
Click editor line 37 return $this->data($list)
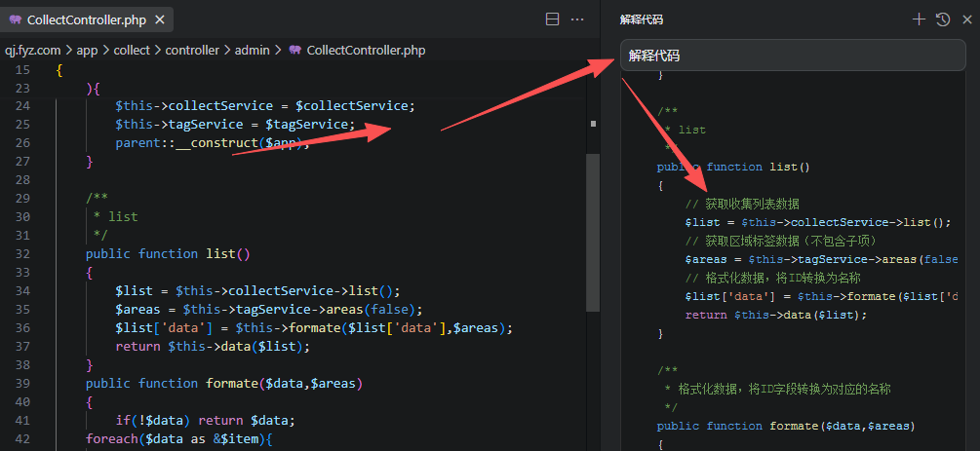pos(213,346)
